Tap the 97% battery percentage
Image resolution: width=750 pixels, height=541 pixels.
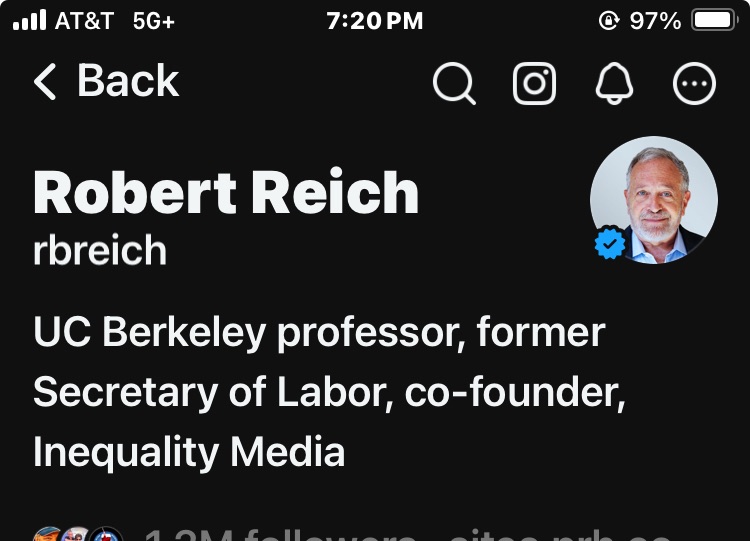point(655,20)
